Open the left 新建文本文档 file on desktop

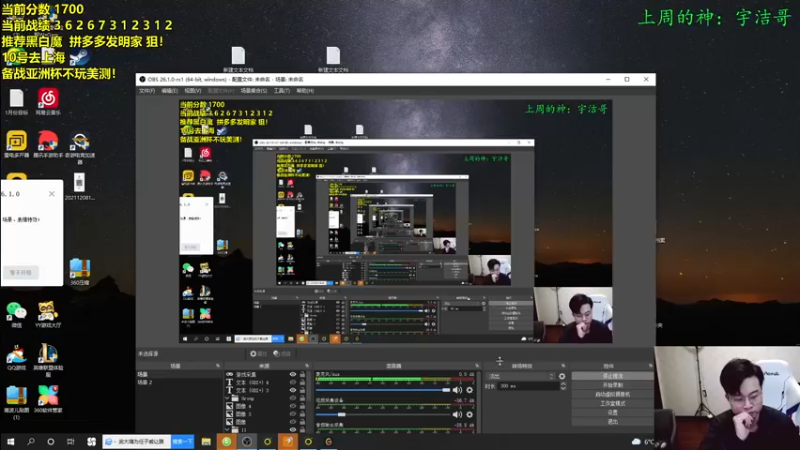pyautogui.click(x=238, y=59)
